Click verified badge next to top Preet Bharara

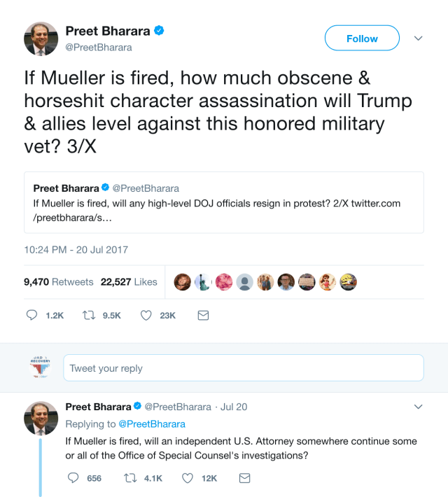160,31
